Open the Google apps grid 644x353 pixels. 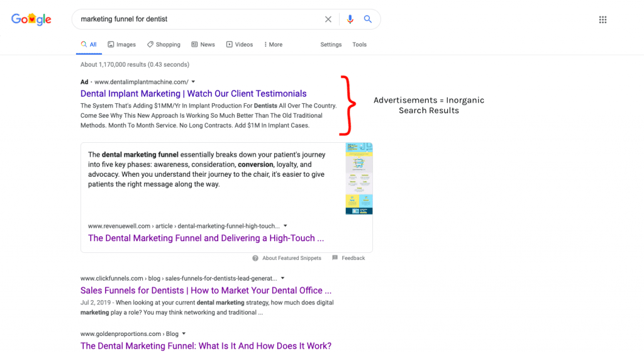[602, 20]
